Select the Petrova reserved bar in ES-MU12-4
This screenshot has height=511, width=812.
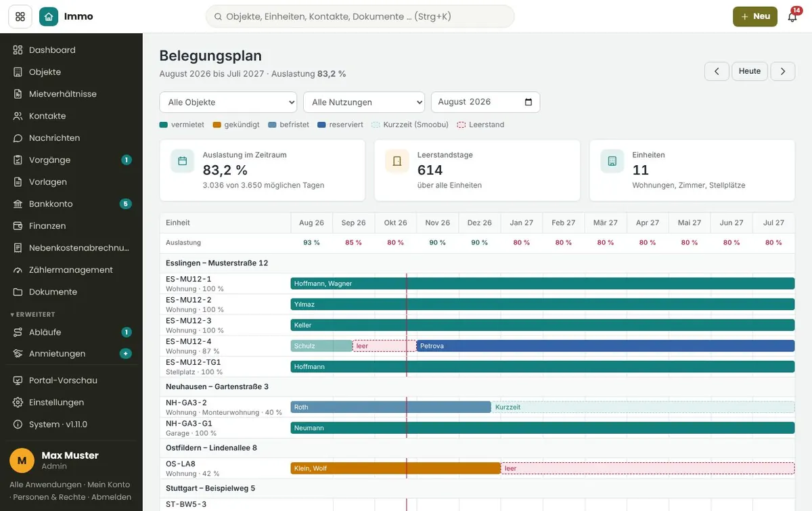pos(606,346)
